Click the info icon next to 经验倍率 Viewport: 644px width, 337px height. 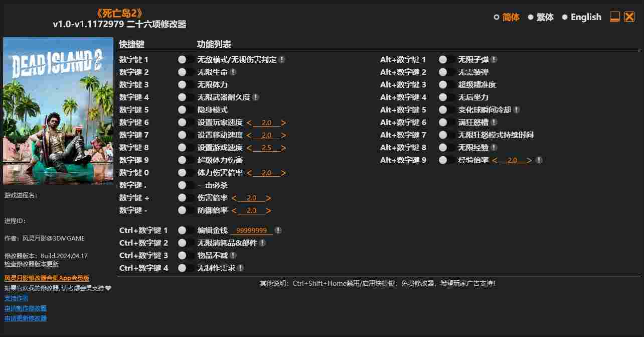pyautogui.click(x=539, y=160)
